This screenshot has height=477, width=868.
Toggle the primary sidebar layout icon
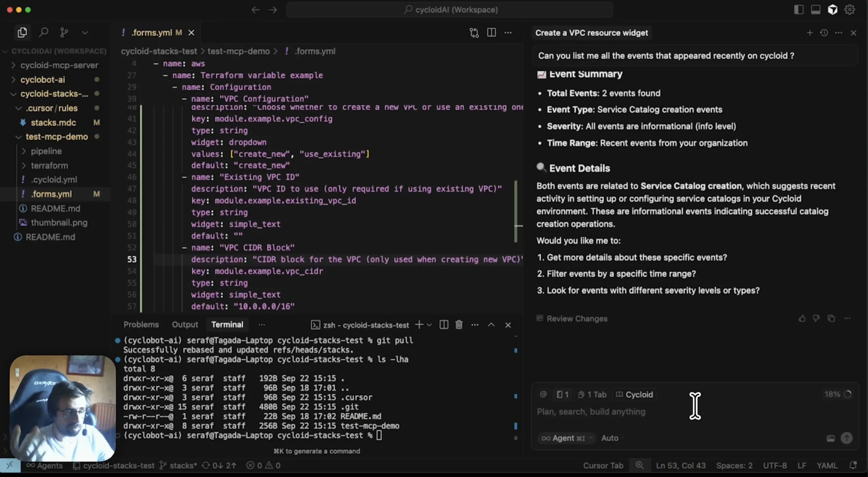pos(798,10)
